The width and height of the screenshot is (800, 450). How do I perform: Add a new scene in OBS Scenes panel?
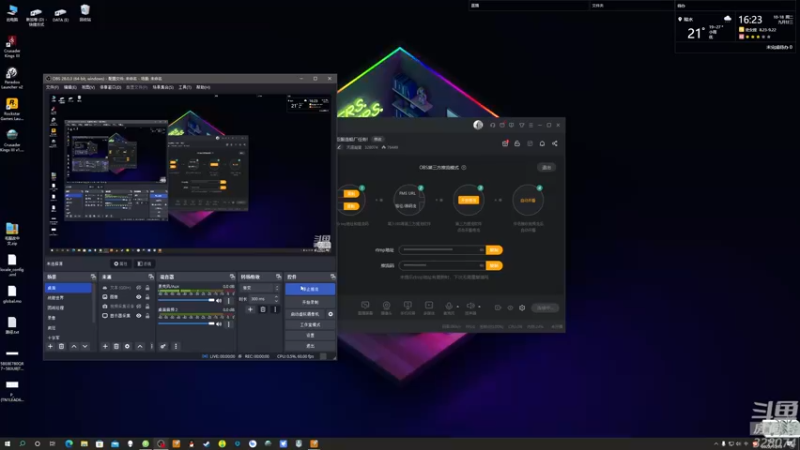50,346
